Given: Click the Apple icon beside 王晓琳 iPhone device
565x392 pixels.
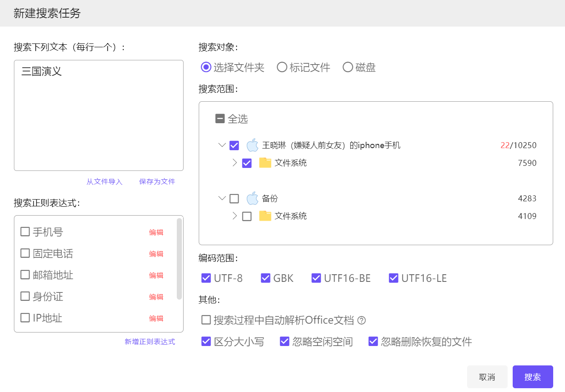Looking at the screenshot, I should pos(252,145).
